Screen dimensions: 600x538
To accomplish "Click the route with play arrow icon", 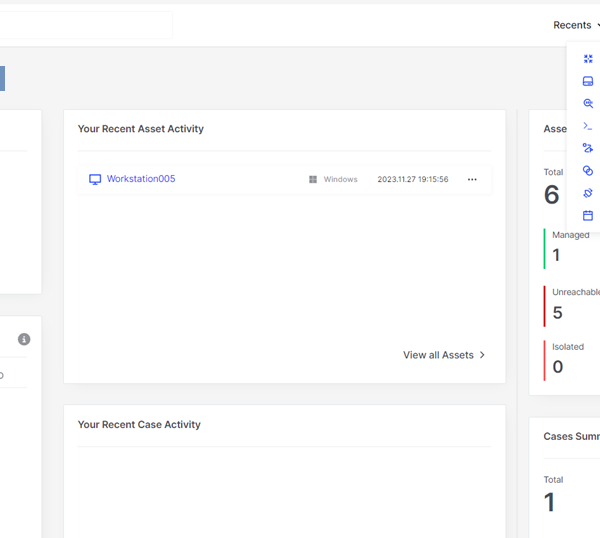I will click(588, 148).
